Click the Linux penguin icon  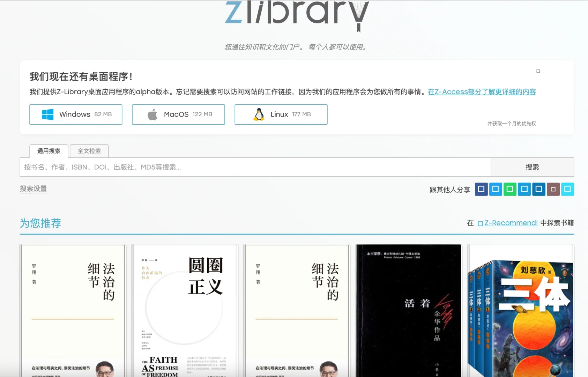click(x=259, y=114)
